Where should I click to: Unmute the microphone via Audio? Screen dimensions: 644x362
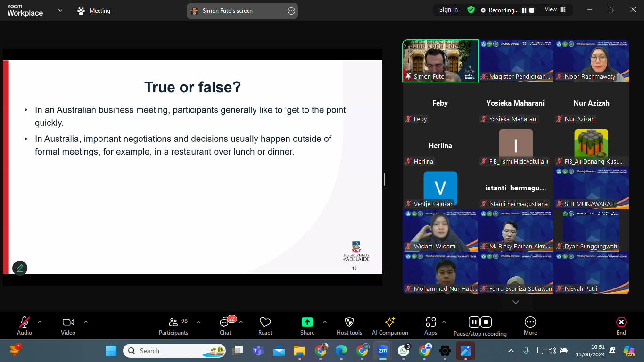click(24, 325)
